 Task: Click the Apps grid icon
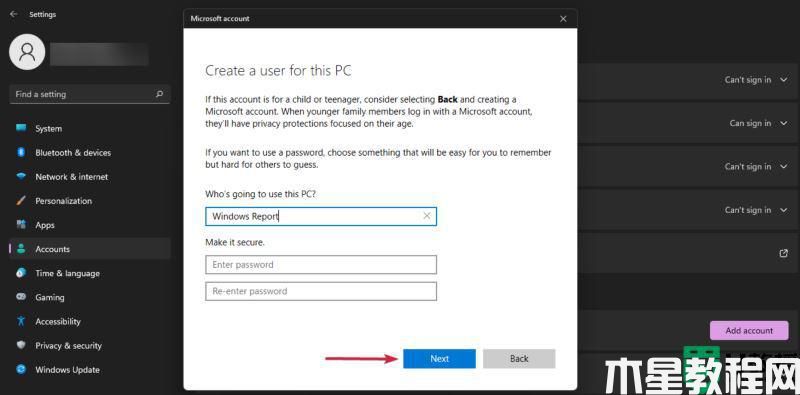pos(21,225)
